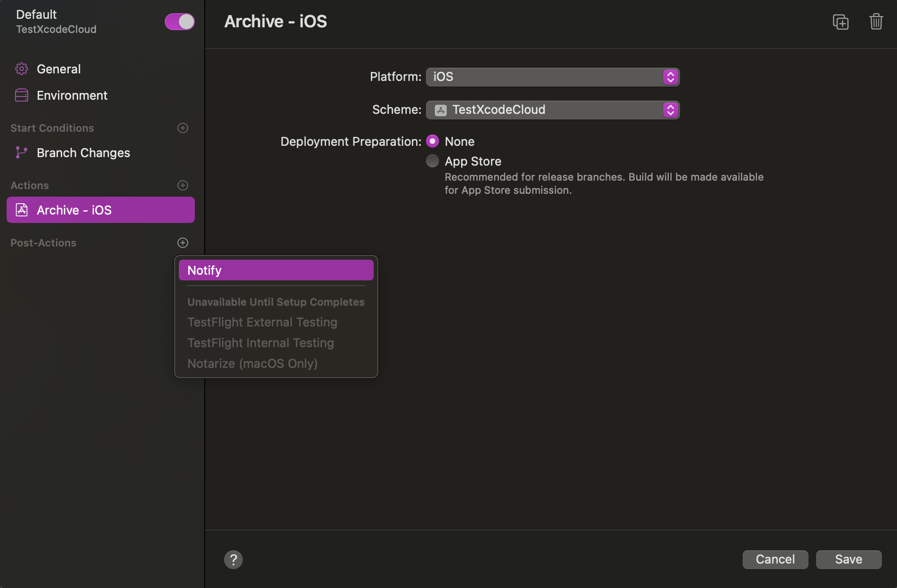897x588 pixels.
Task: Click the Environment drive icon
Action: (x=22, y=95)
